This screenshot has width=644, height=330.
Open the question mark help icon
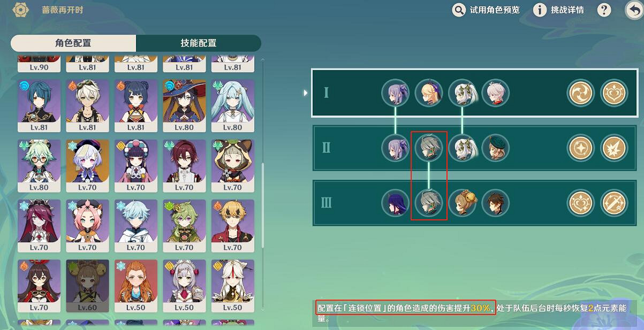[604, 10]
